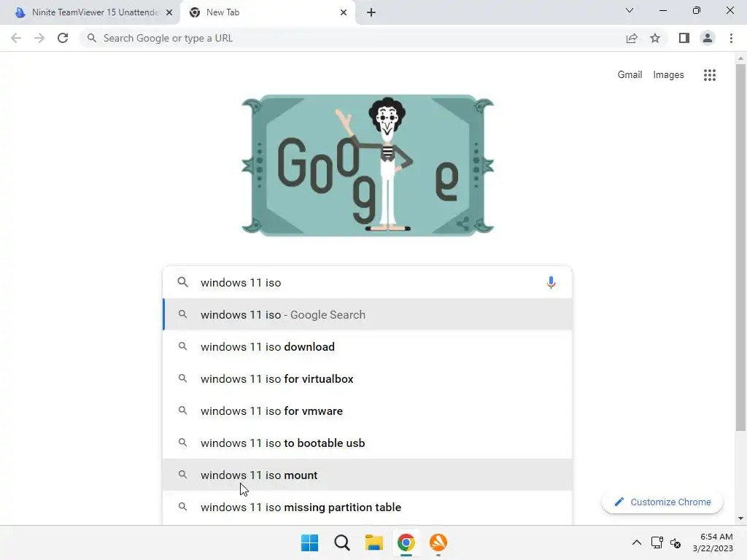
Task: Share this page icon in address bar
Action: click(632, 38)
